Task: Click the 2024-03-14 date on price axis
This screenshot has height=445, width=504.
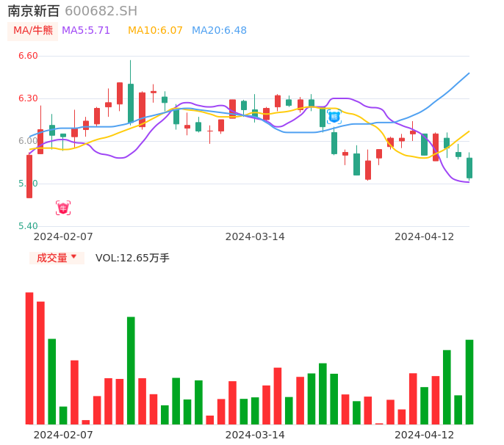Action: (x=255, y=236)
